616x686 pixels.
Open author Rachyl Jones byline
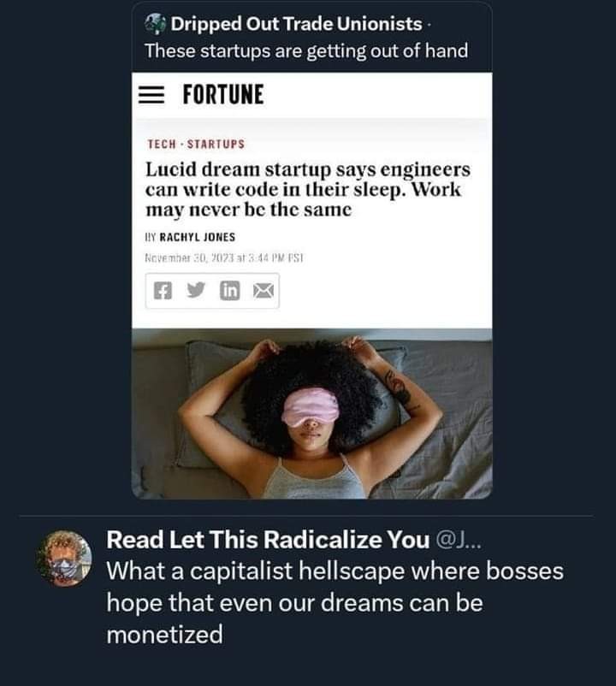click(x=190, y=237)
